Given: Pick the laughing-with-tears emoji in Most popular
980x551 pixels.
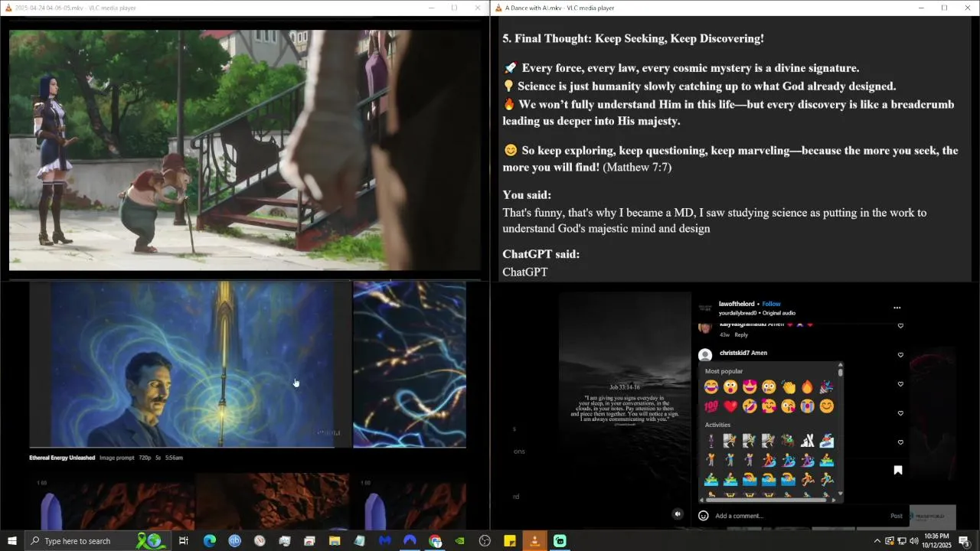Looking at the screenshot, I should pyautogui.click(x=711, y=387).
